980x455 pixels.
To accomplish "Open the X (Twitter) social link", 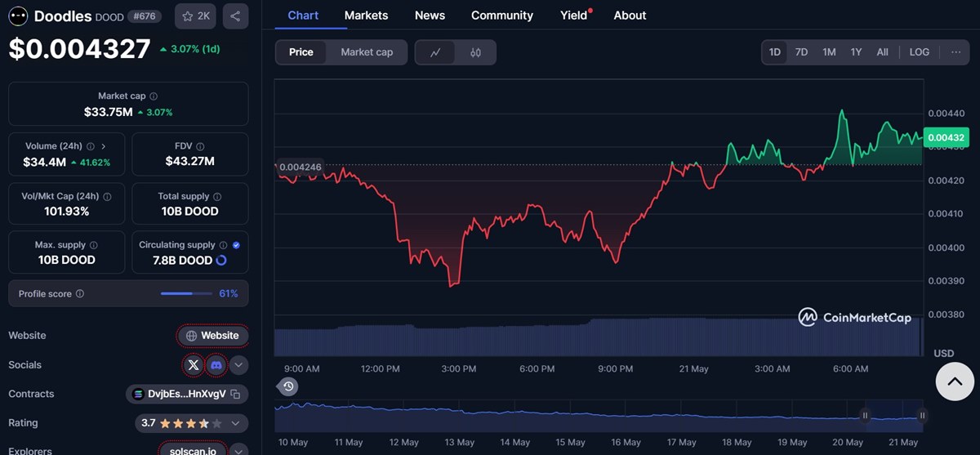I will [193, 365].
